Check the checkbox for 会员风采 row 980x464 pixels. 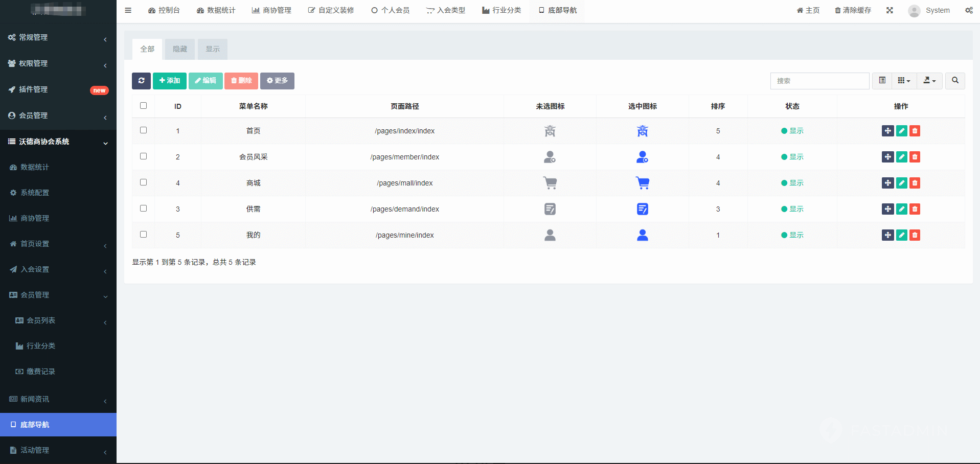point(144,156)
